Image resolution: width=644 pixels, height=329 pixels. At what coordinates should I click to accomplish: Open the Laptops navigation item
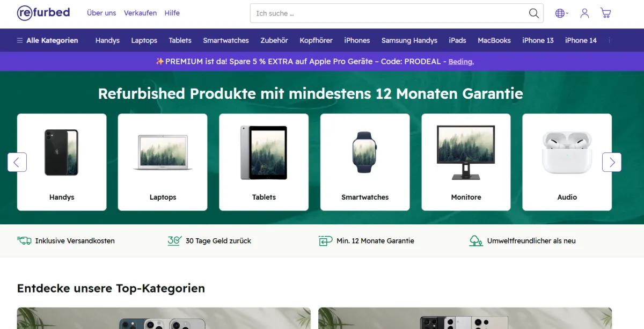coord(144,40)
